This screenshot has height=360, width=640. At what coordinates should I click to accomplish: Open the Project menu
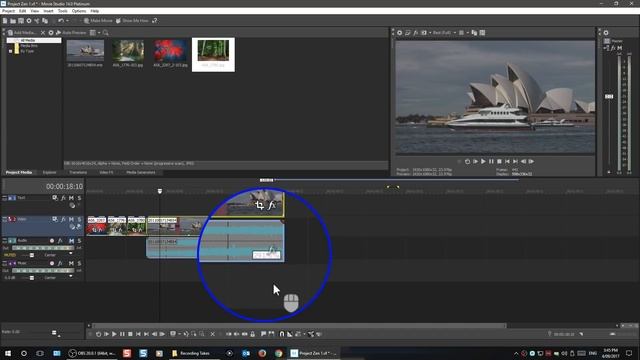[8, 11]
